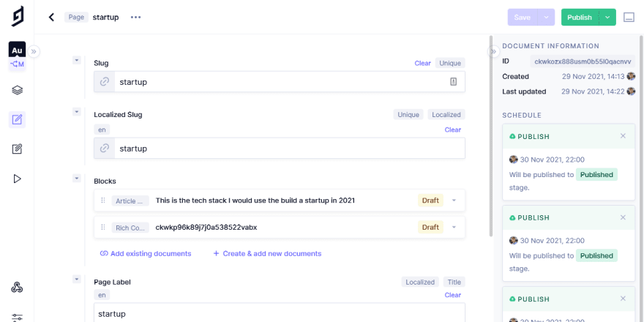Click the Save button
The width and height of the screenshot is (644, 322).
pyautogui.click(x=523, y=18)
